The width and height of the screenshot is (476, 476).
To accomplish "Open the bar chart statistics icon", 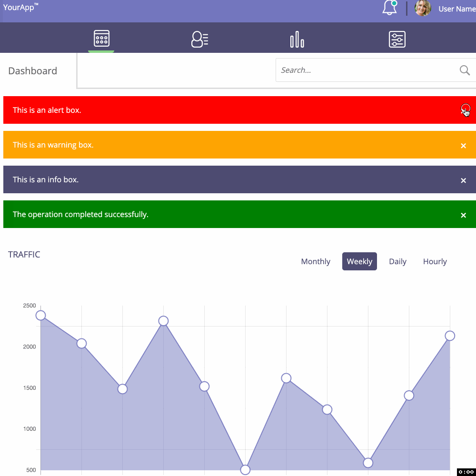I will point(297,39).
